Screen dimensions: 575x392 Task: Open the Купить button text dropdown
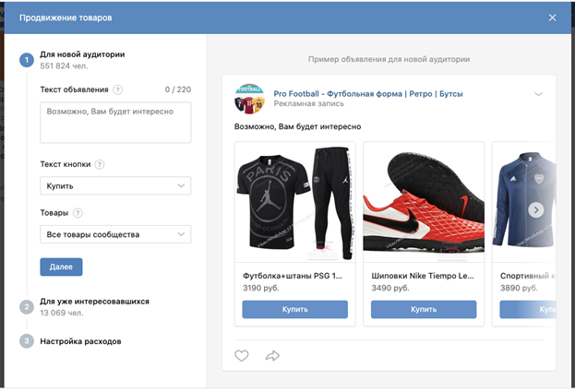pos(115,186)
